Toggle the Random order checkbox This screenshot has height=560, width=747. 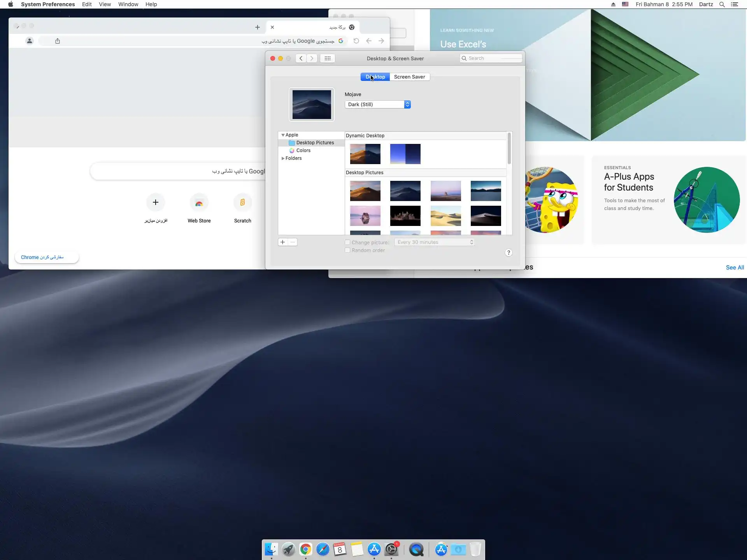347,250
